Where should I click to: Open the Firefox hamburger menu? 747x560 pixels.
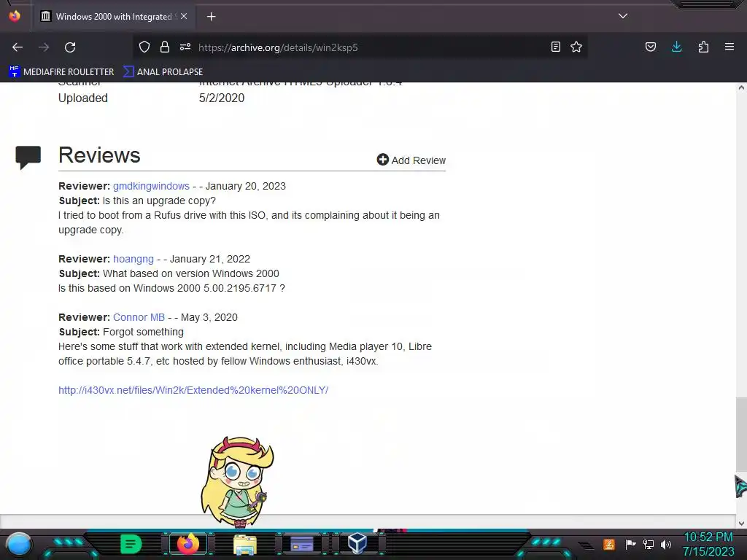pos(729,47)
